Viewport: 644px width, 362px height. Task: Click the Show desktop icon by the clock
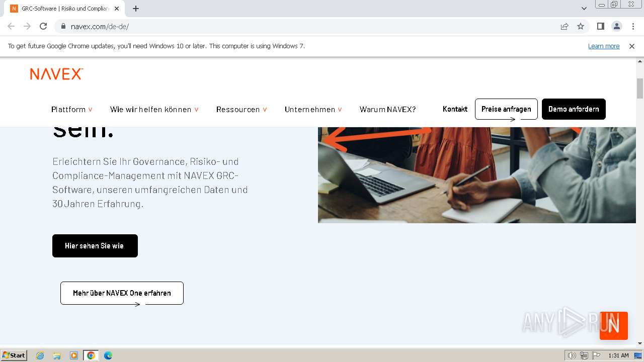(x=638, y=355)
